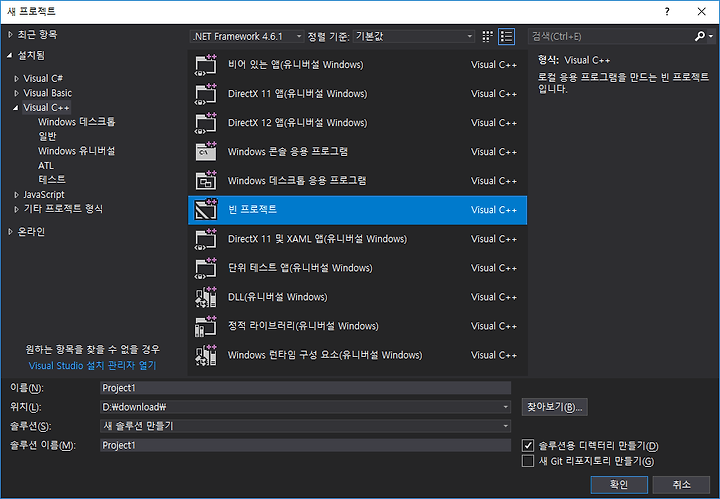
Task: Click the 비어 있는 앱(유니버설 Windows) template icon
Action: 205,65
